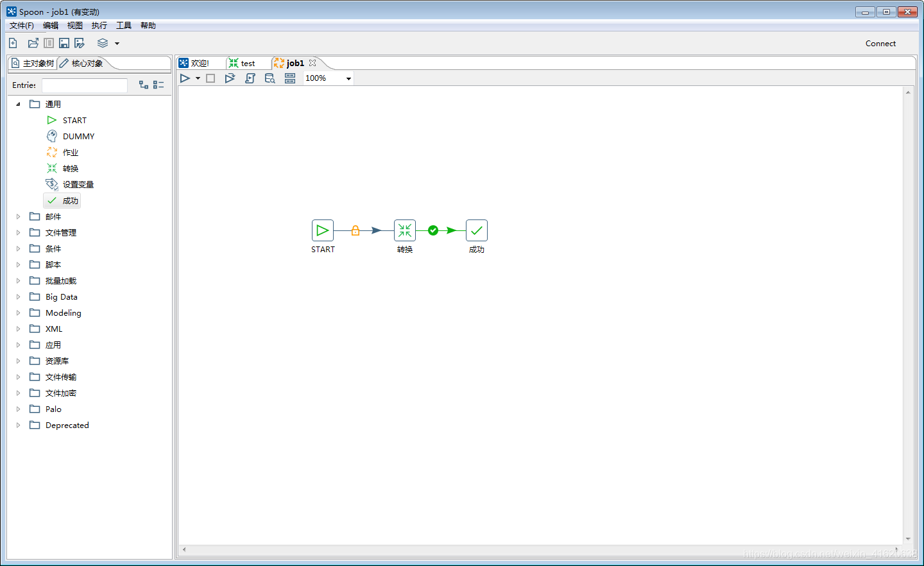Click the Save toolbar icon
Screen dimensions: 924x566
click(64, 43)
